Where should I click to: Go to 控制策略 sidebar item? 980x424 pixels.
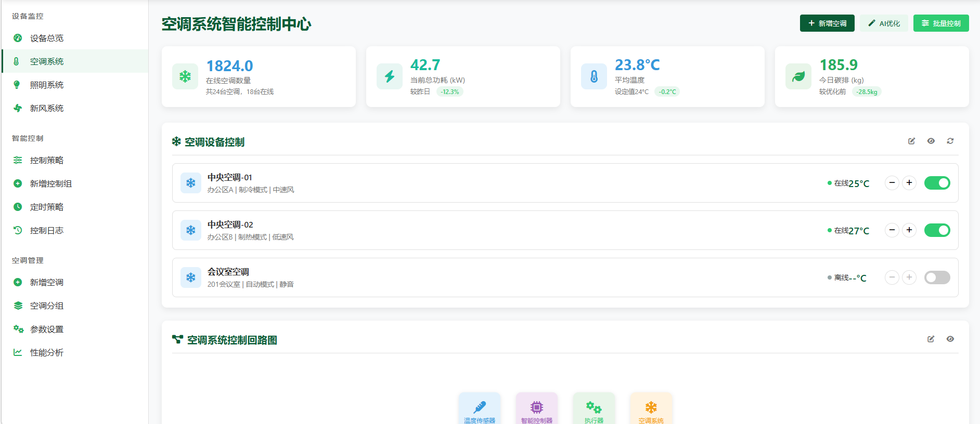[x=47, y=160]
